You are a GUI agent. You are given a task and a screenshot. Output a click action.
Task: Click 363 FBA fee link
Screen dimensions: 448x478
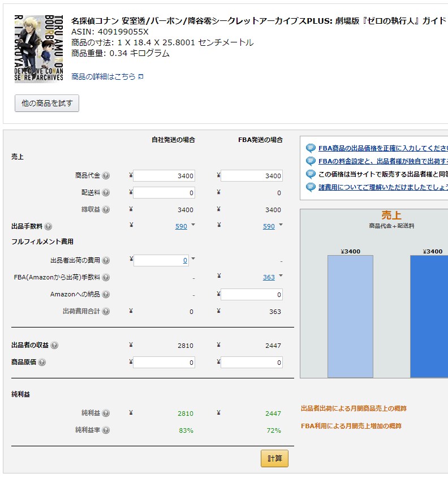point(269,277)
